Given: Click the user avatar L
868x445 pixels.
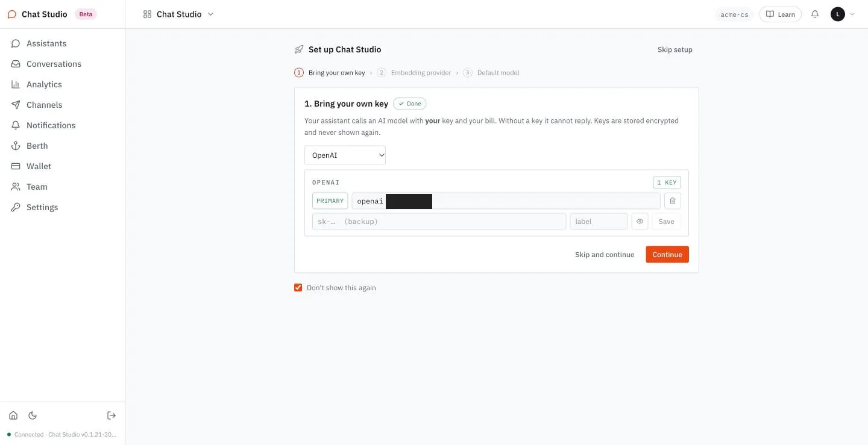Looking at the screenshot, I should 838,14.
